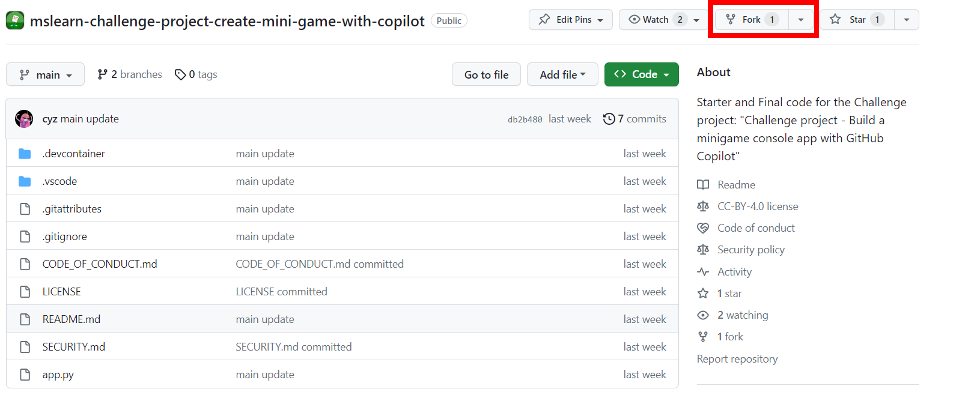This screenshot has height=395, width=980.
Task: Click the scales icon beside CC-BY-4.0 license
Action: (x=703, y=207)
